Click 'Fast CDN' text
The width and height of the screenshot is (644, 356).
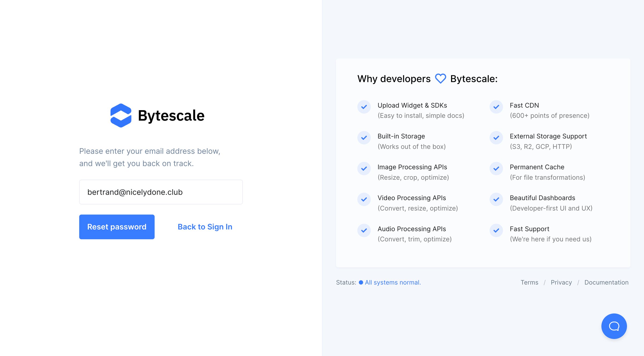524,105
